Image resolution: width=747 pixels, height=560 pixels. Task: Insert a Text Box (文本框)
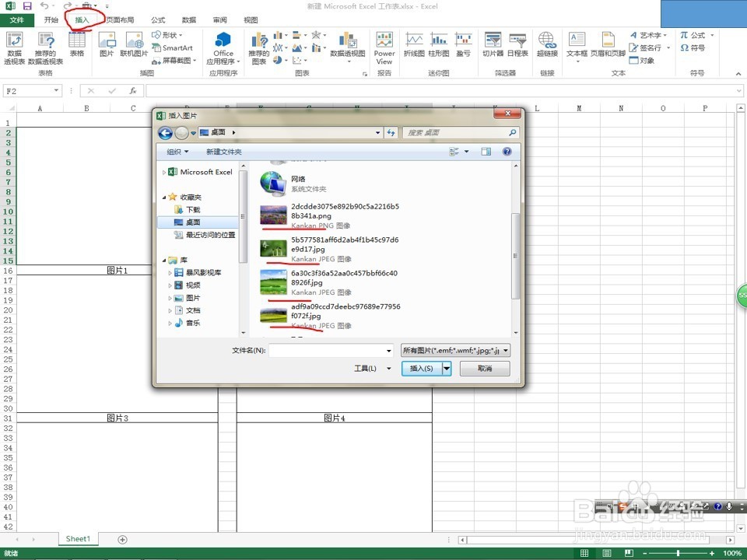point(577,47)
